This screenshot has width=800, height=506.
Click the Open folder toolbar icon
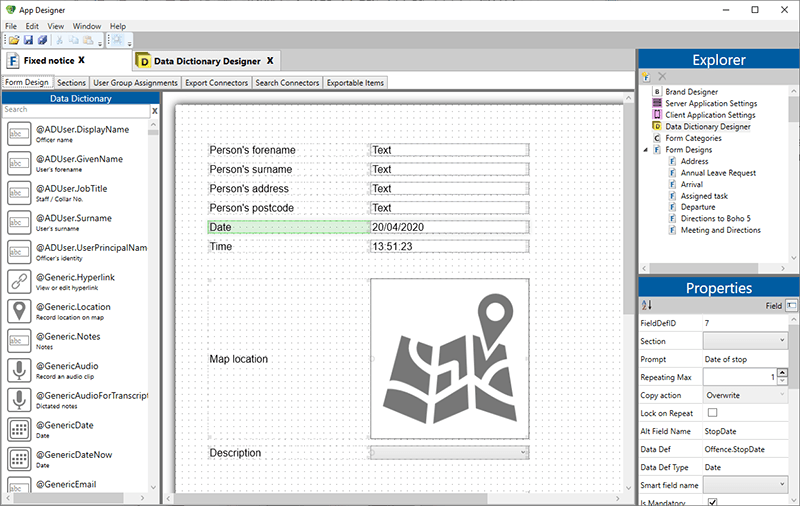14,40
